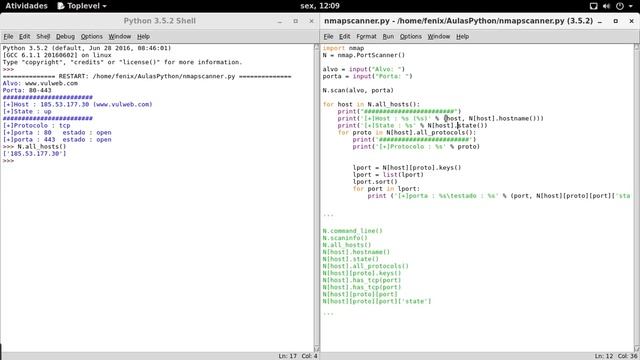Open Help menu in nmapscanner.py editor

coord(462,36)
